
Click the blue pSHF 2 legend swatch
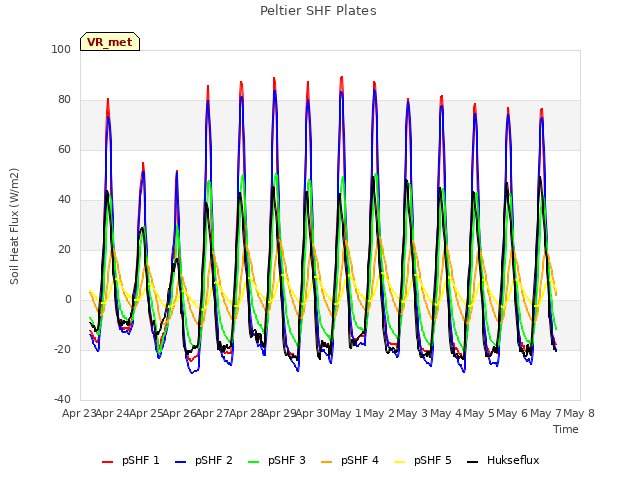[180, 462]
